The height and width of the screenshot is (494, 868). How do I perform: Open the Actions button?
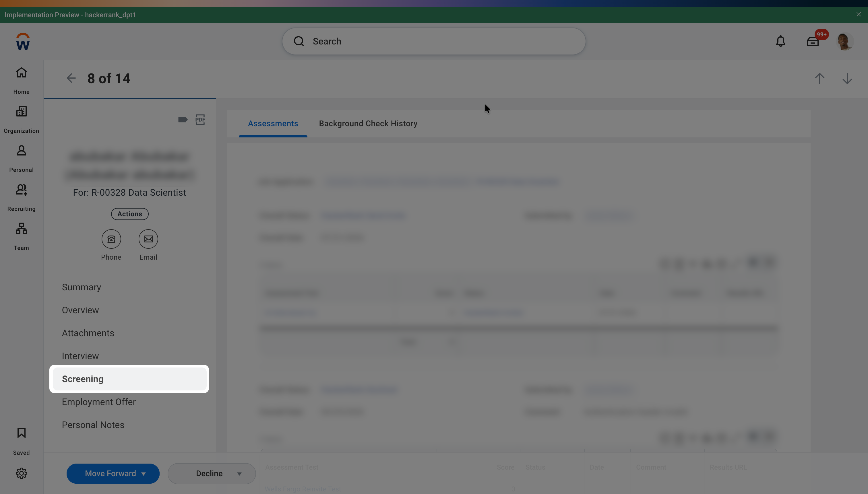tap(130, 214)
